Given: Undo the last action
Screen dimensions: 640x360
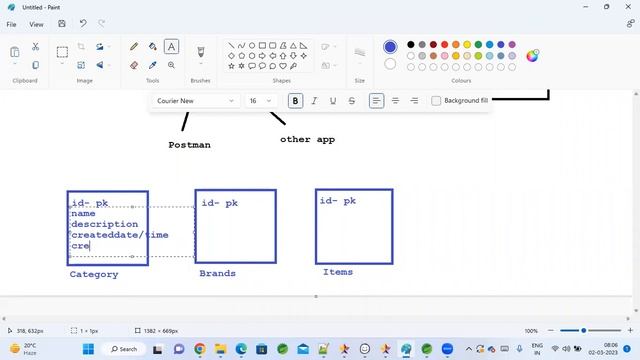Looking at the screenshot, I should pos(83,24).
